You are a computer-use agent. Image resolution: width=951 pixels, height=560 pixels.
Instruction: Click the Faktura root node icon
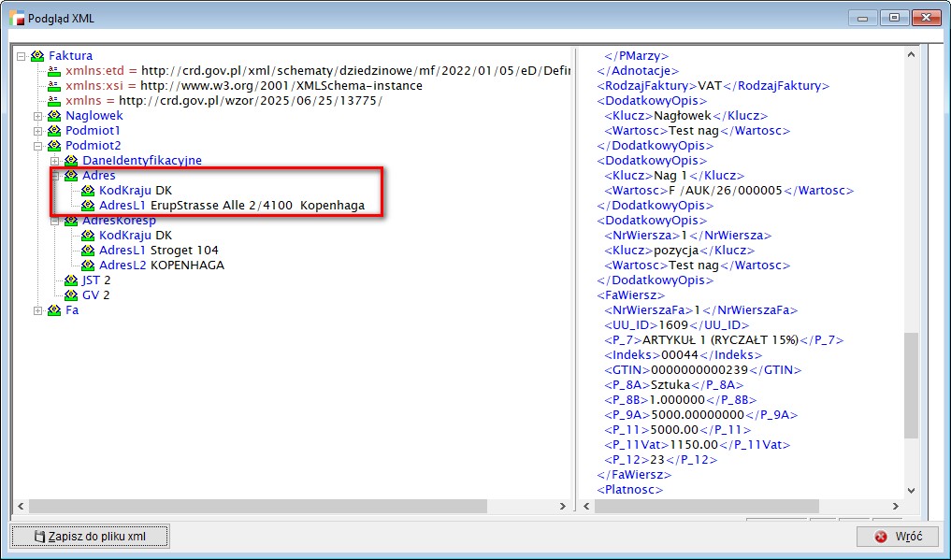pyautogui.click(x=37, y=56)
